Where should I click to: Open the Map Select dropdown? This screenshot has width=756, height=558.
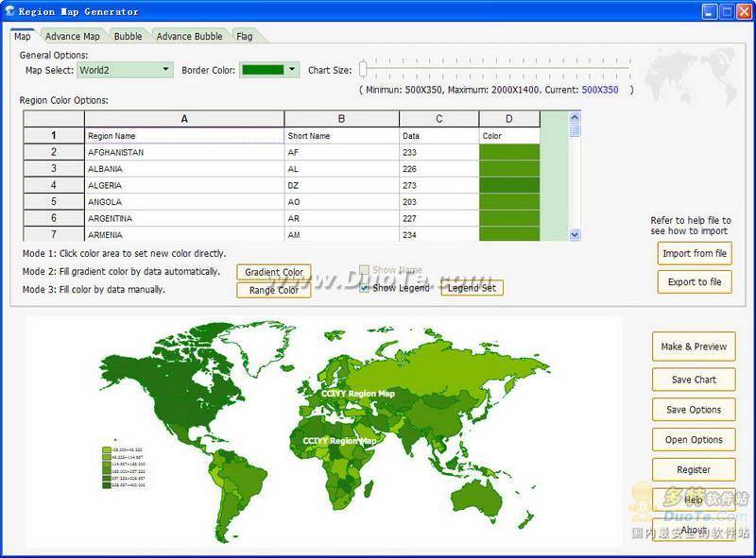(166, 69)
